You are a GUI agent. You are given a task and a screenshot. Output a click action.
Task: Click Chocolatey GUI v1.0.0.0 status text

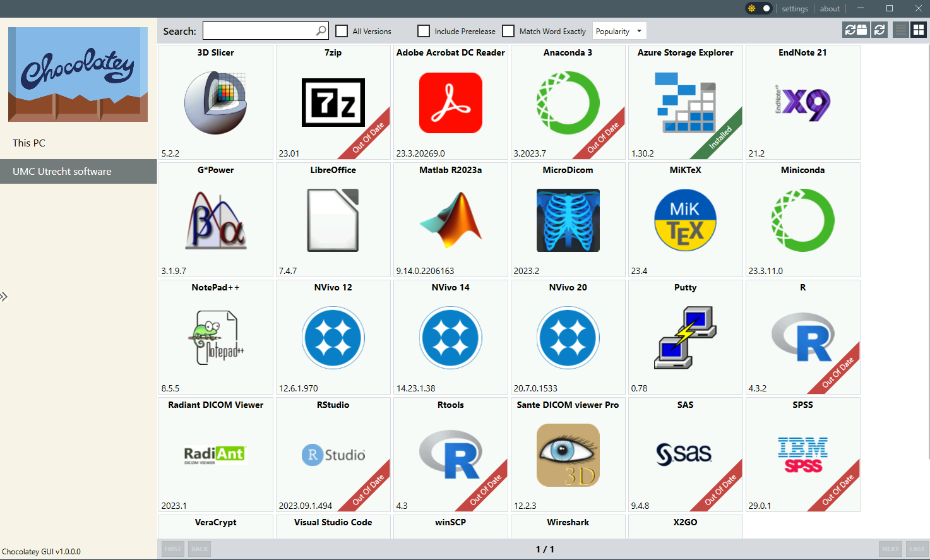click(x=41, y=552)
